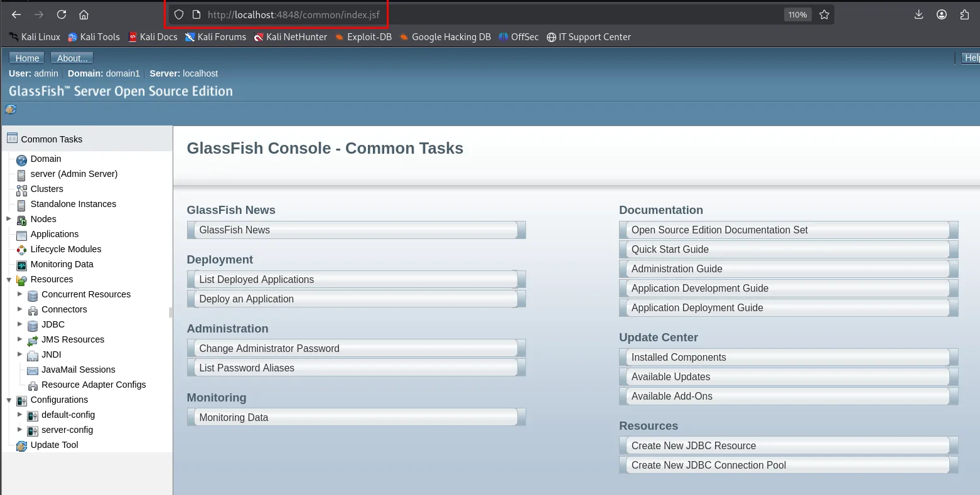Open the Firefox account icon
The height and width of the screenshot is (495, 980).
942,14
